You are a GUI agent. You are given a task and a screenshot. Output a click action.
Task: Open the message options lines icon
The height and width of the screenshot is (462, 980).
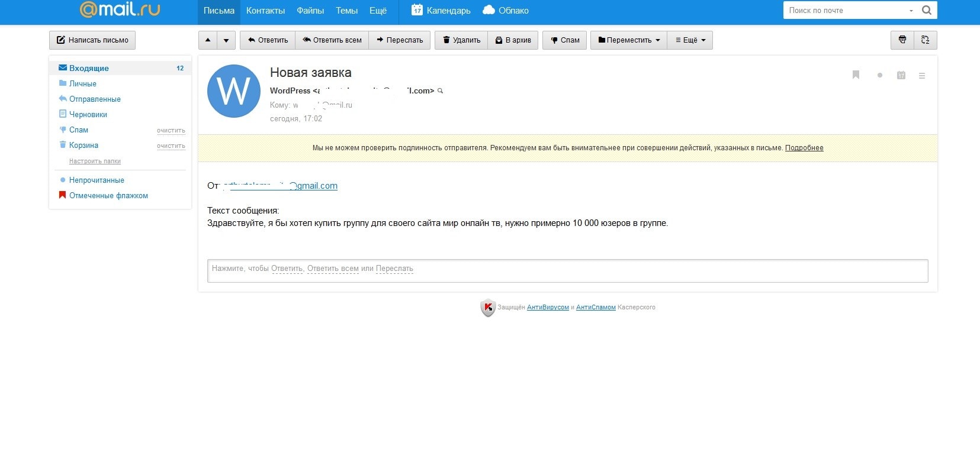tap(921, 75)
